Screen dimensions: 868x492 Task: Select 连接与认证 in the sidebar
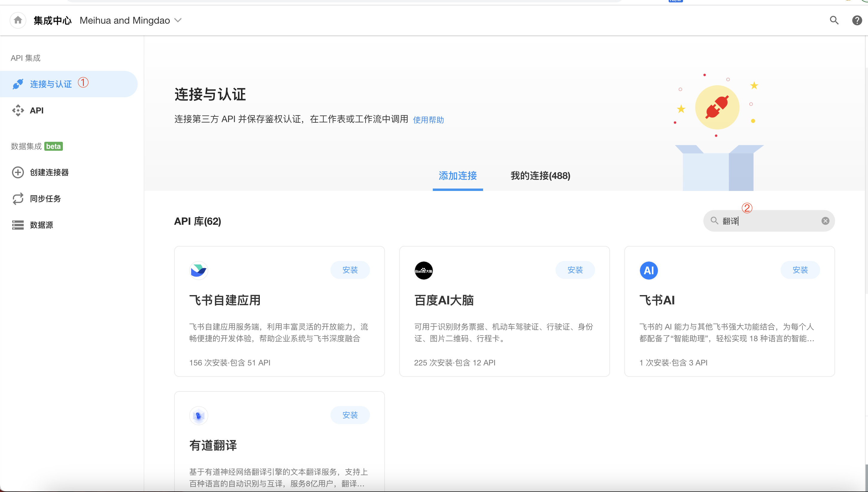pos(51,84)
